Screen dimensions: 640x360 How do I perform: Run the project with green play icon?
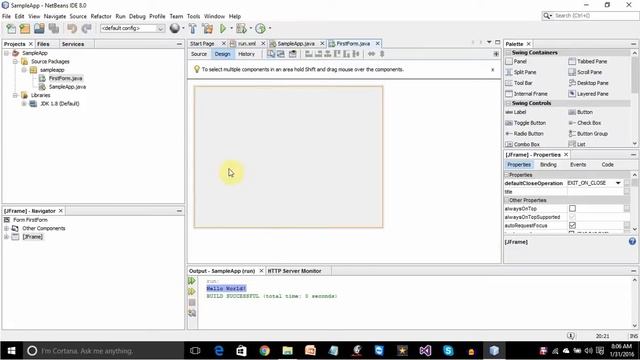coord(223,28)
